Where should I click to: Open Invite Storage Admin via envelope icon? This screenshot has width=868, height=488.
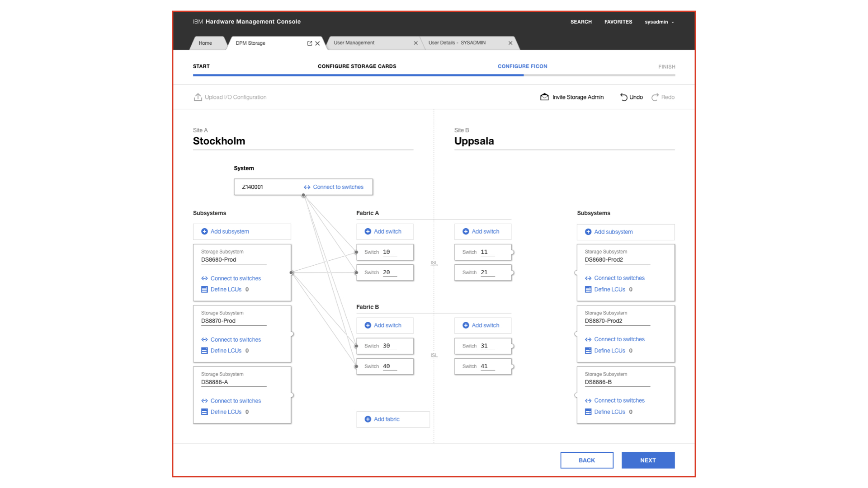[x=544, y=97]
